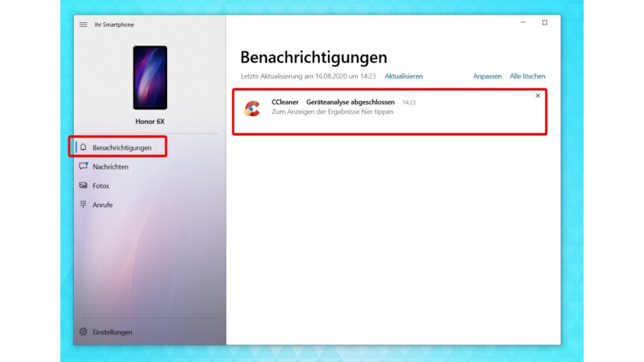Viewport: 644px width, 362px height.
Task: Click the chat bubble icon for Nachrichten
Action: (x=83, y=166)
